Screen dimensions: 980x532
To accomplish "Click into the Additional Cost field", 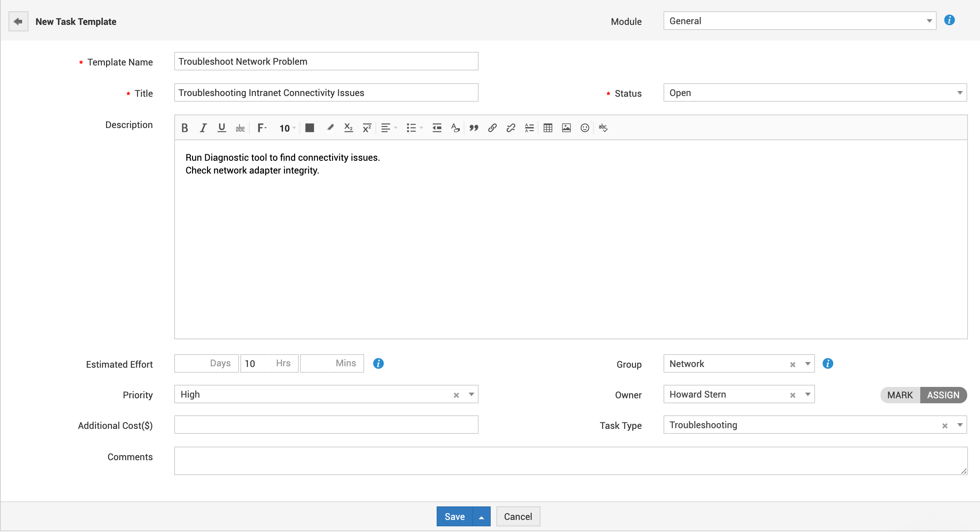I will pyautogui.click(x=326, y=425).
